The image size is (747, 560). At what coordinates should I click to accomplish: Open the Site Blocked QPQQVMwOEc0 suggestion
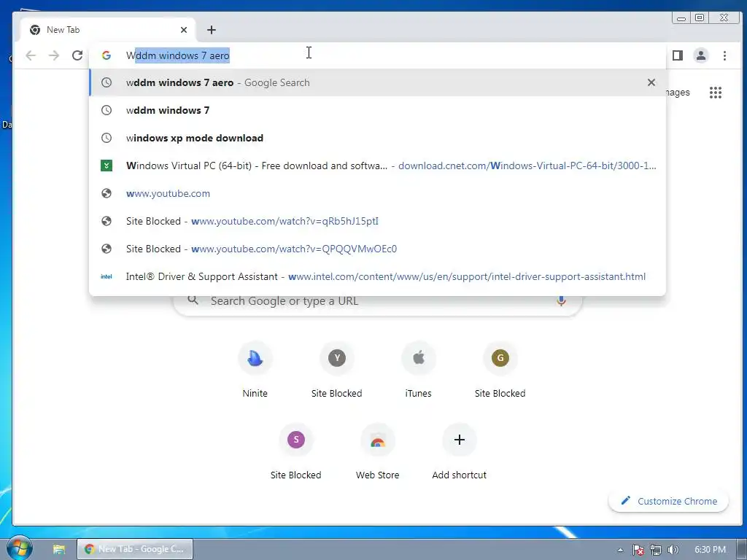point(377,249)
